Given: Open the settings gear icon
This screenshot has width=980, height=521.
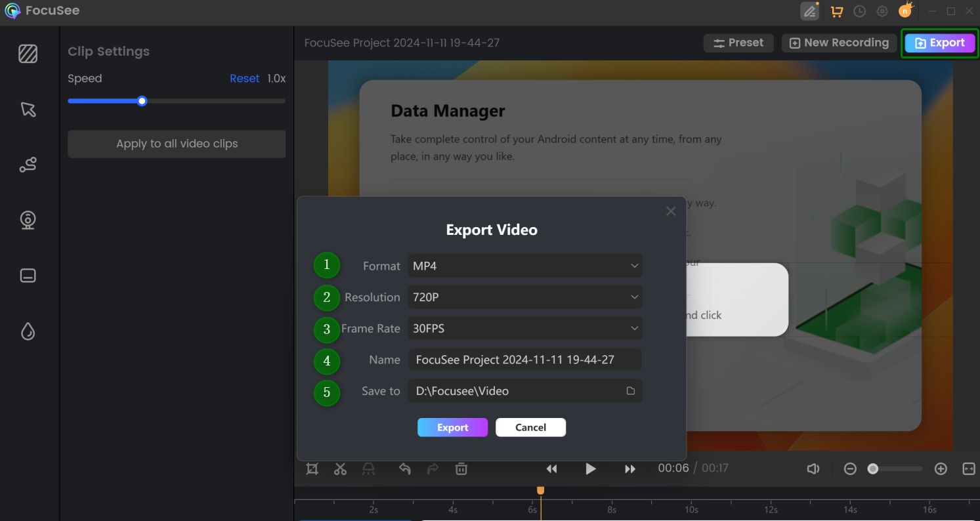Looking at the screenshot, I should pyautogui.click(x=882, y=11).
